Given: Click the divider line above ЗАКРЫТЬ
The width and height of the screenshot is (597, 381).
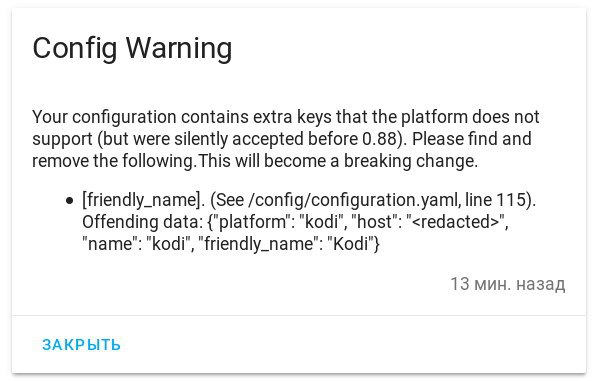Looking at the screenshot, I should click(x=298, y=315).
